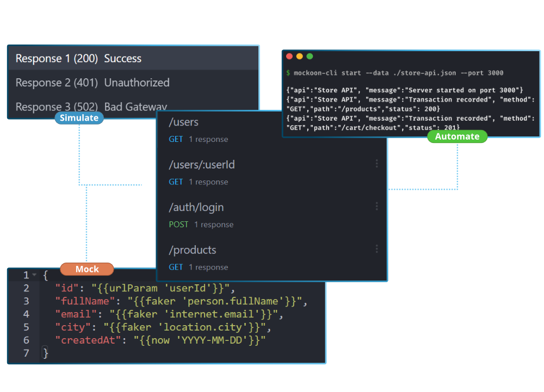Click line number 5 in editor gutter

click(x=26, y=327)
